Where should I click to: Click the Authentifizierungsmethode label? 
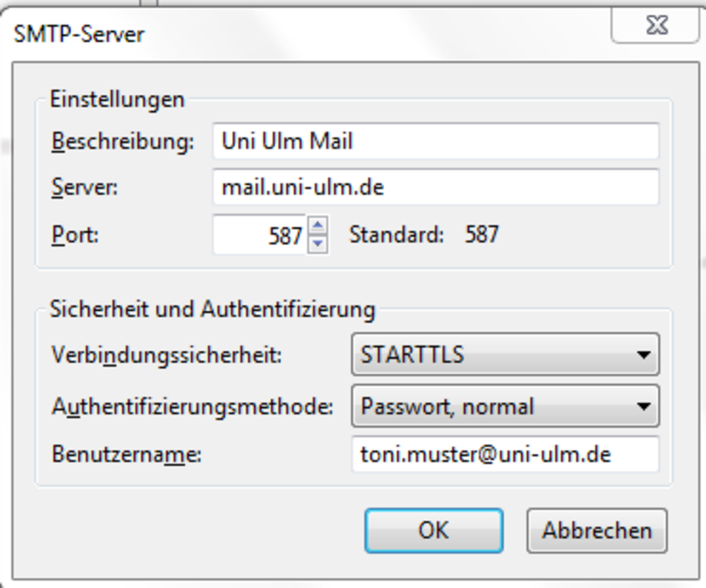(x=192, y=407)
